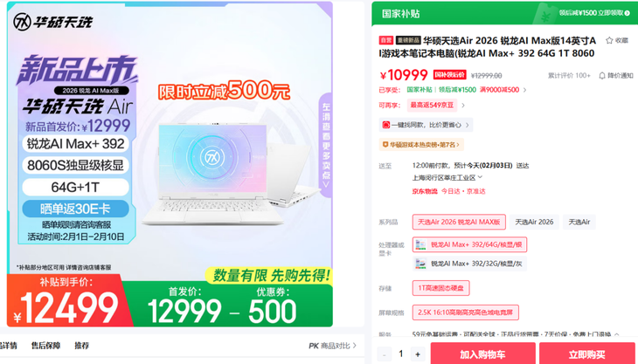Click the plus quantity button

click(418, 354)
